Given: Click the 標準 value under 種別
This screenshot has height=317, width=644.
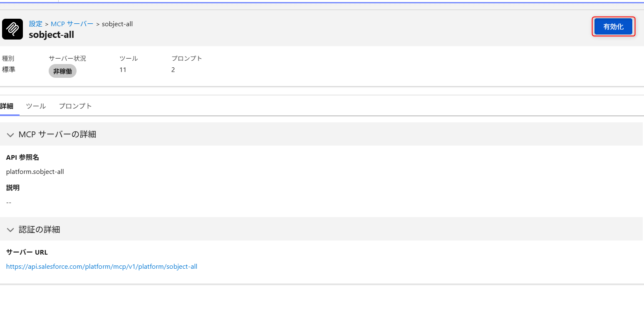Looking at the screenshot, I should click(9, 69).
